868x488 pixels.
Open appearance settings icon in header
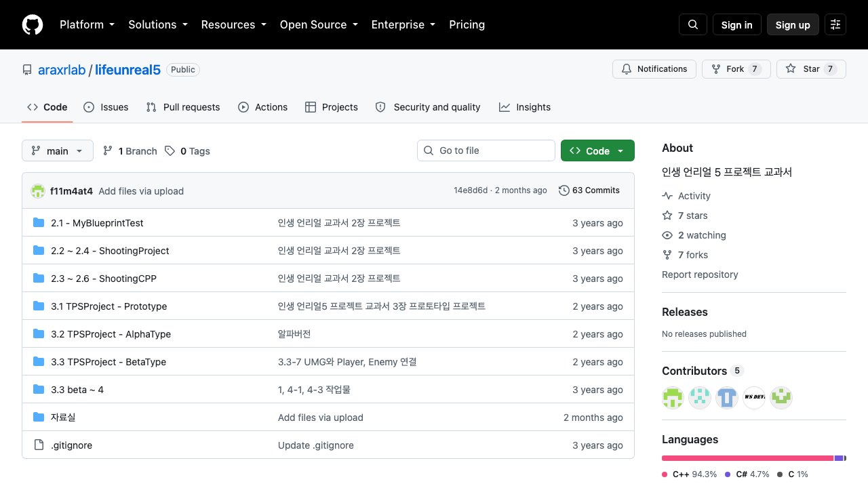point(835,24)
